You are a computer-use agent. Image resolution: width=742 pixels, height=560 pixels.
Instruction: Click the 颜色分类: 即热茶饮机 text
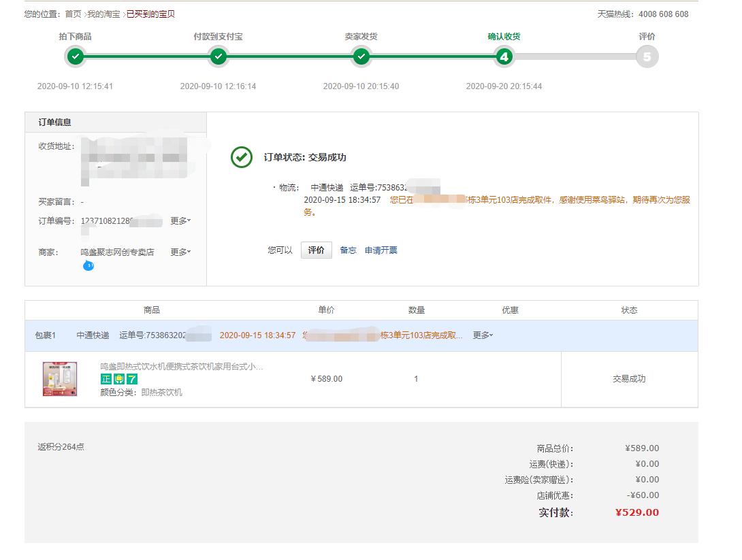[x=141, y=392]
